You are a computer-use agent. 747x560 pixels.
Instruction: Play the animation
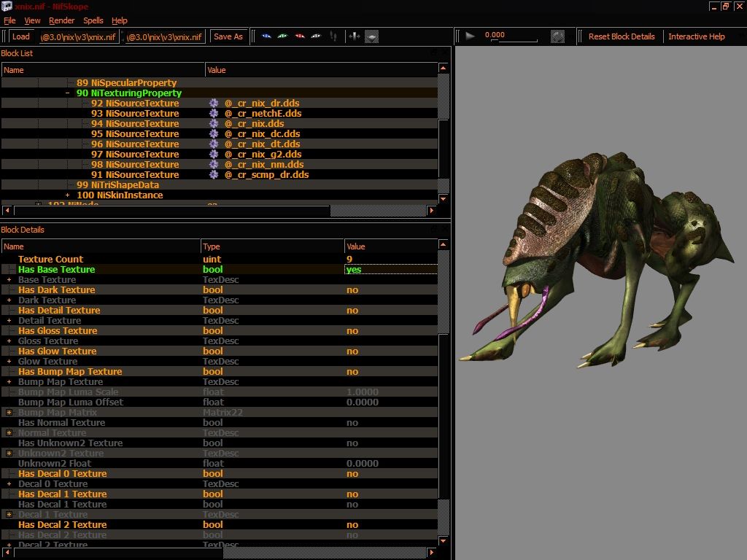(471, 36)
